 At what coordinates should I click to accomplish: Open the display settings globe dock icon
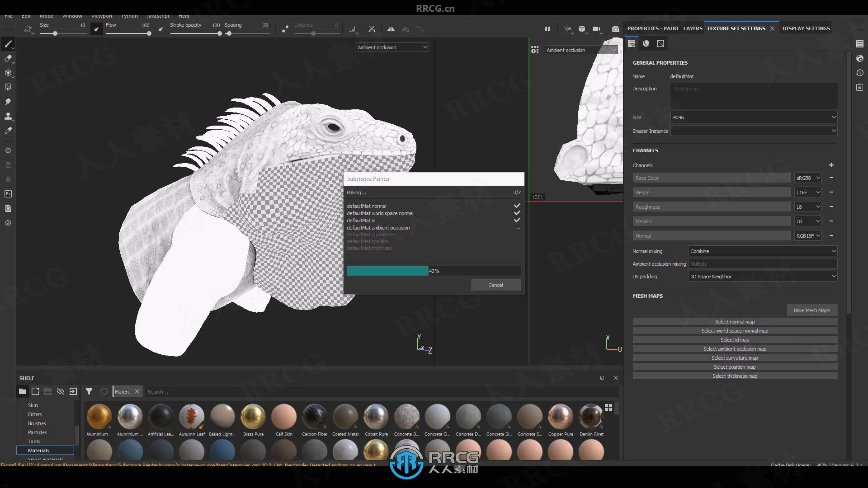(859, 58)
